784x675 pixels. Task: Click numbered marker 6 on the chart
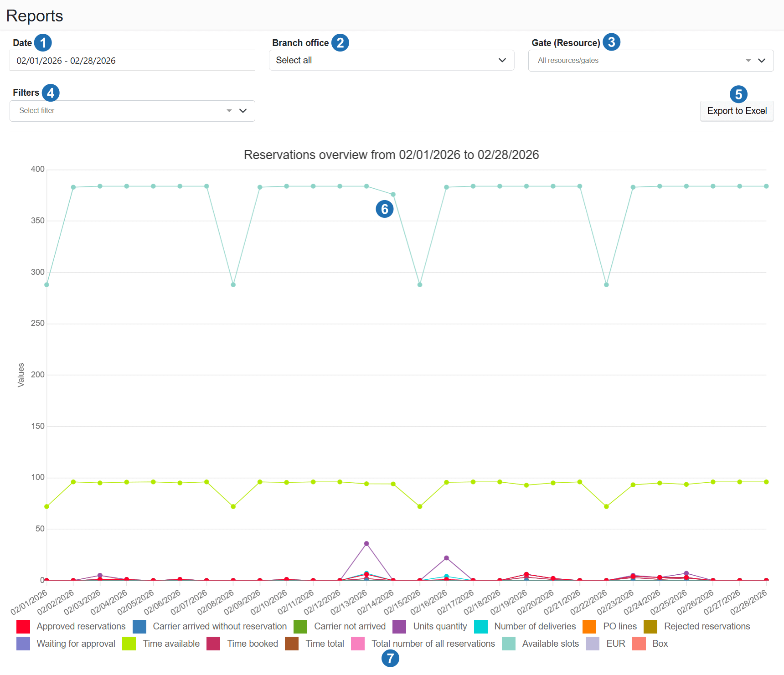click(384, 209)
